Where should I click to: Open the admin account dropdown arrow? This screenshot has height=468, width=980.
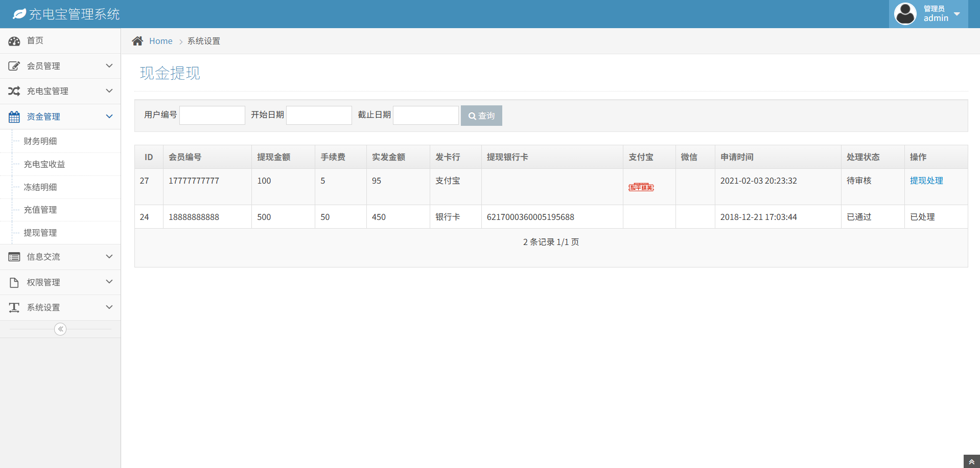957,14
